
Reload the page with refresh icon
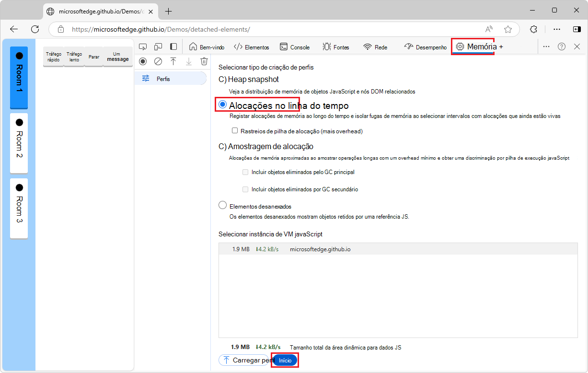[35, 29]
